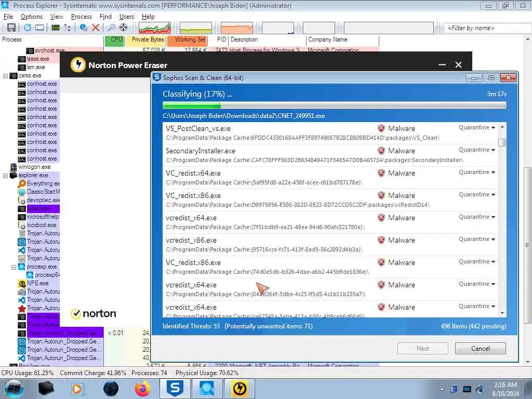Open the orange physical memory mini graph

pos(237,28)
